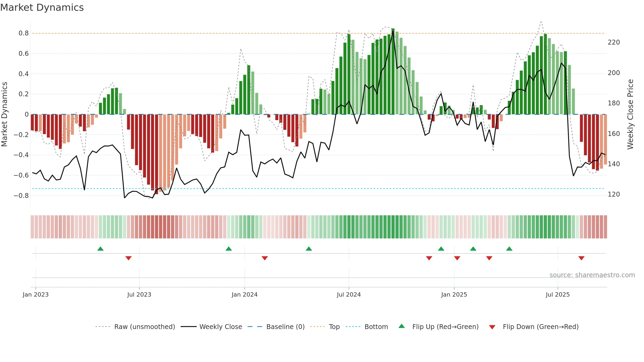Click the green Flip Up marker around April 2025
The width and height of the screenshot is (644, 362).
(x=509, y=249)
